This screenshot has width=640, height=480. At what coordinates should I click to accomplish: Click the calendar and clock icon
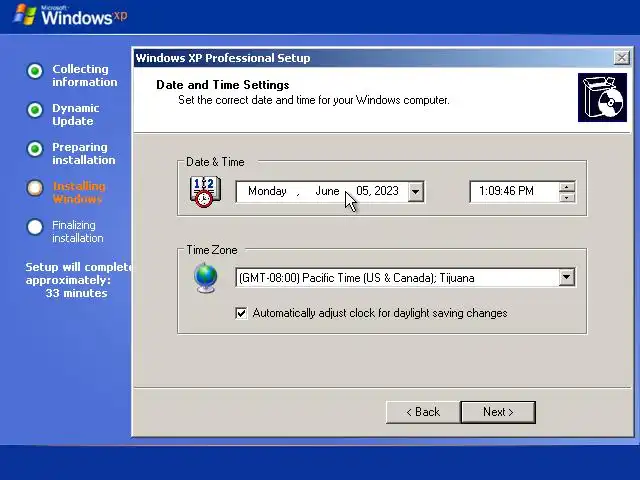click(x=205, y=191)
